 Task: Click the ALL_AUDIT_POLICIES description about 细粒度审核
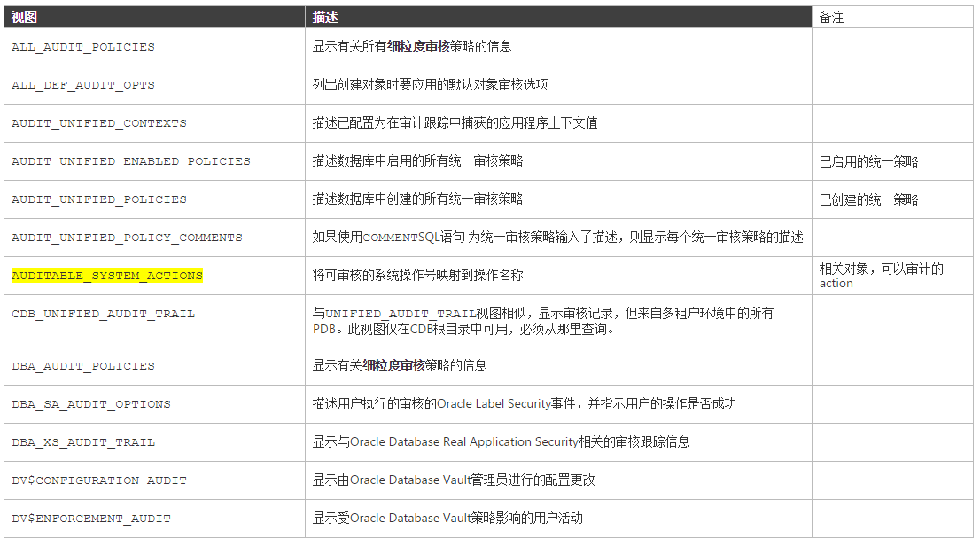412,47
